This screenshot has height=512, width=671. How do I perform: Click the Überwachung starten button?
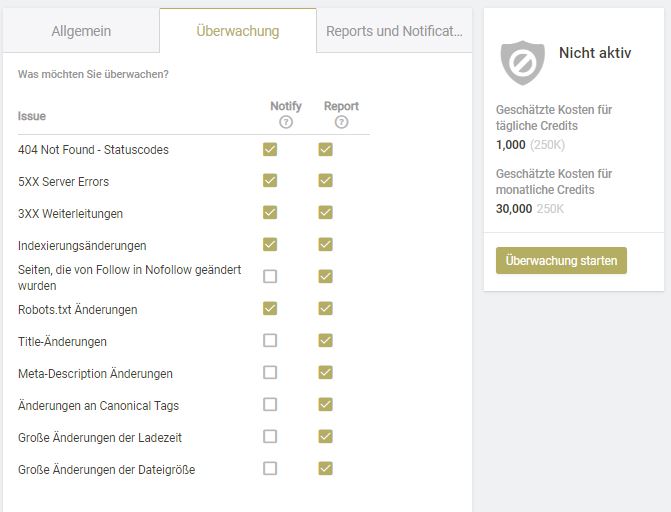coord(561,260)
